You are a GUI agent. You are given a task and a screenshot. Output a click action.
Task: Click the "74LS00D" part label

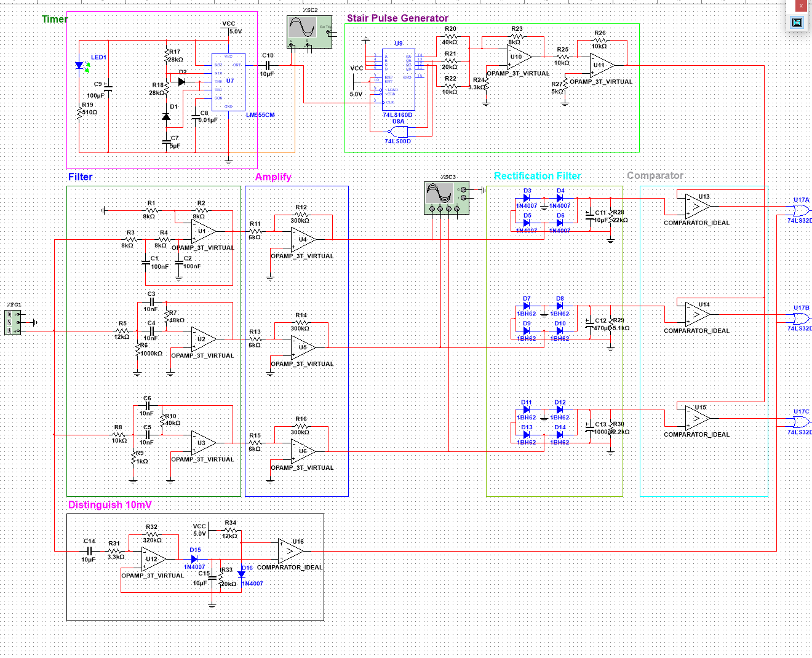(x=398, y=141)
